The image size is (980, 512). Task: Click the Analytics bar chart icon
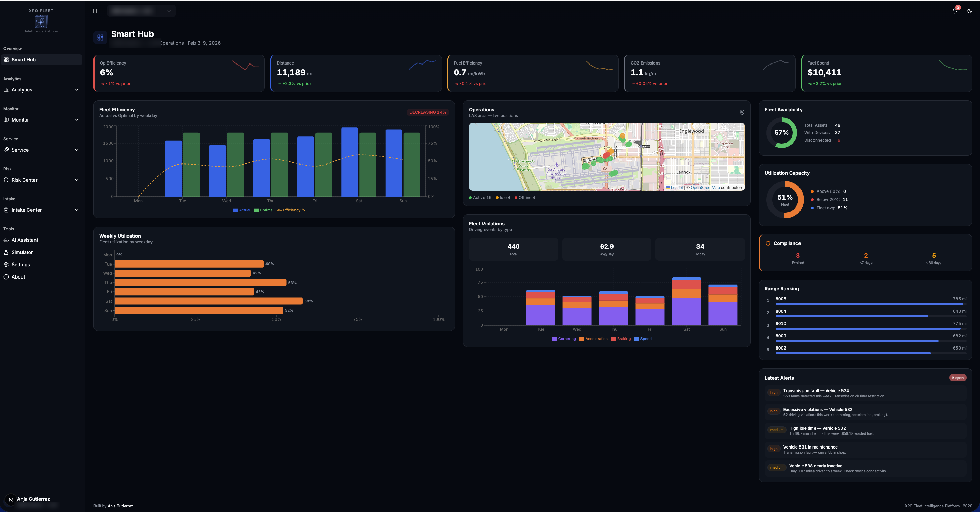tap(6, 90)
